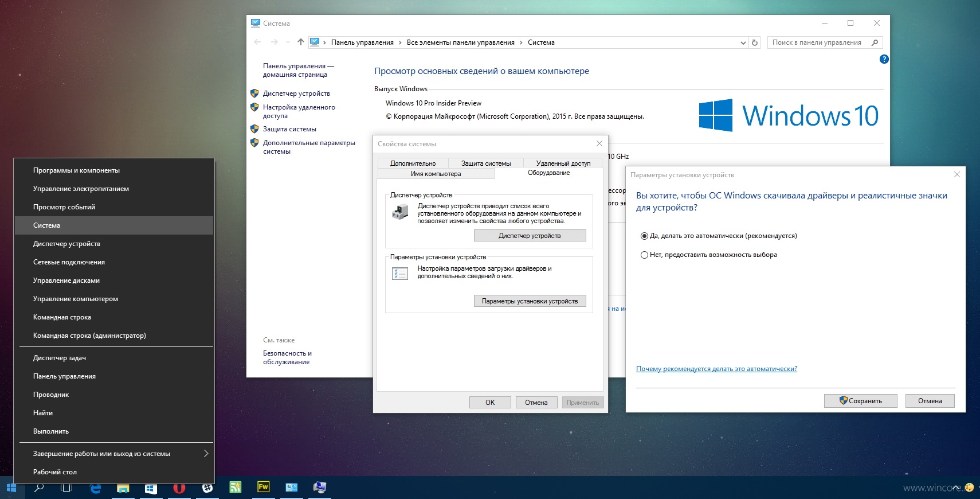Go forward in the System window
The width and height of the screenshot is (980, 499).
(274, 42)
